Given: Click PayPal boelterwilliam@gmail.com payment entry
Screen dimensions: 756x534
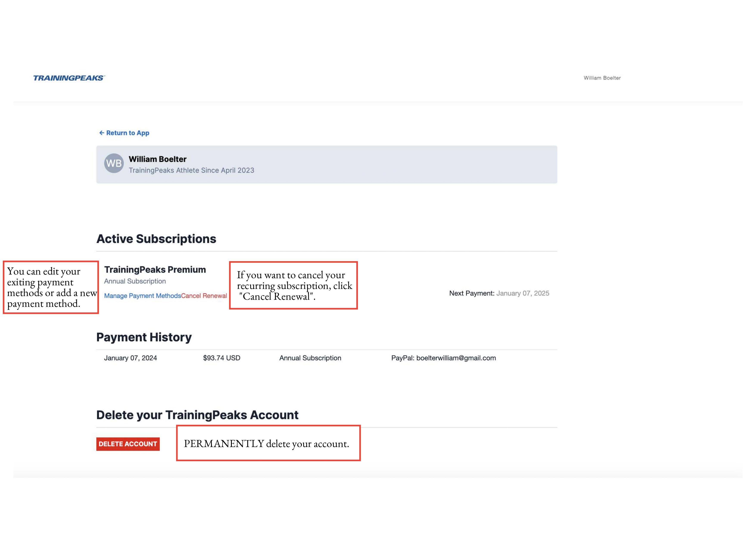Looking at the screenshot, I should 444,358.
